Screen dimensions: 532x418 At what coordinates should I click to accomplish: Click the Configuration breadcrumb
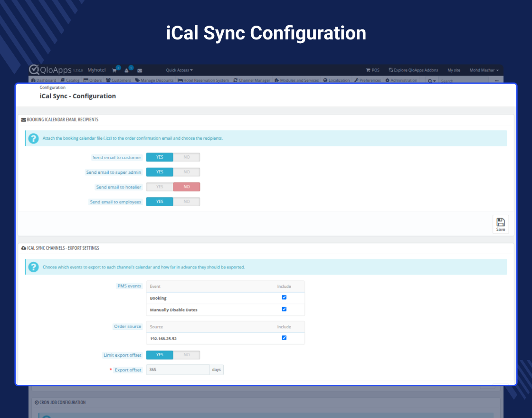pyautogui.click(x=52, y=87)
